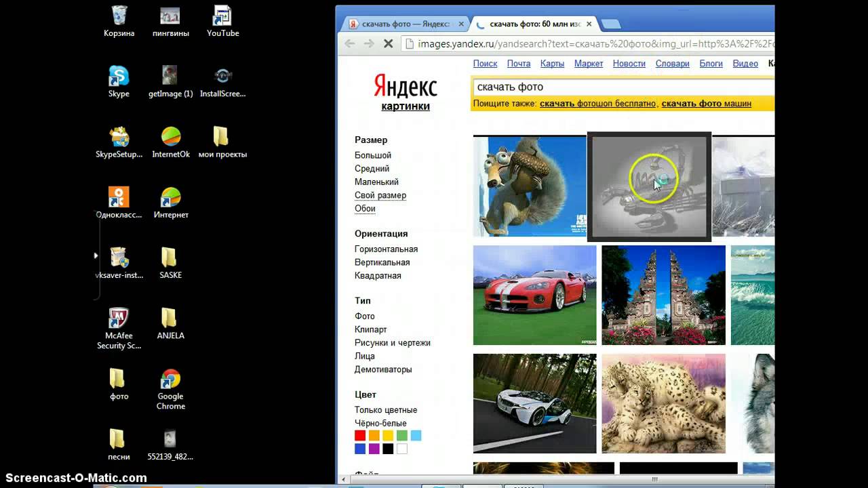Open the Словари link
The image size is (868, 488).
(x=673, y=63)
